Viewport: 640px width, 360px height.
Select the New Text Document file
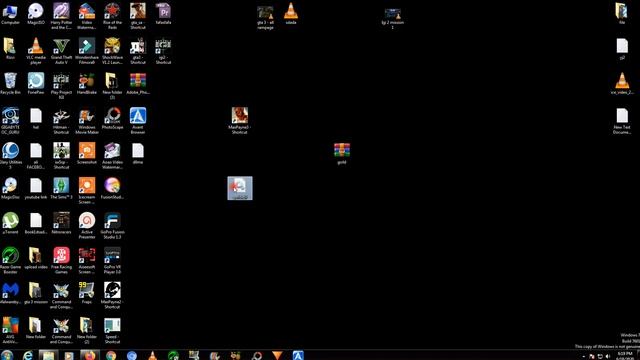[x=622, y=121]
